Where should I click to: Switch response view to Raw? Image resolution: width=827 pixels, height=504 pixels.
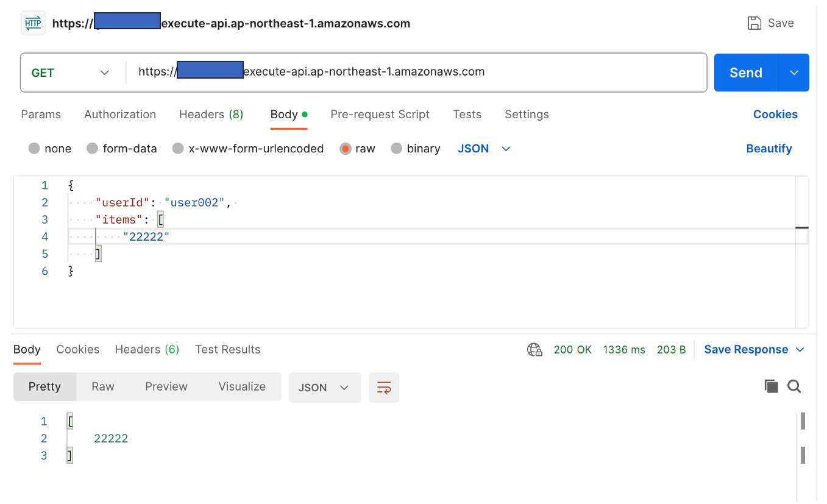(103, 387)
